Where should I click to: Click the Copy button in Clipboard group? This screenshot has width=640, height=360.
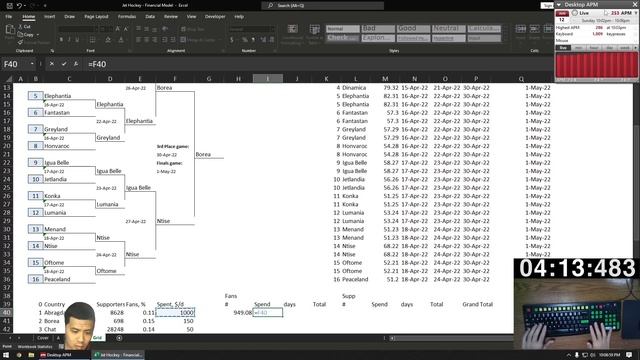[26, 35]
